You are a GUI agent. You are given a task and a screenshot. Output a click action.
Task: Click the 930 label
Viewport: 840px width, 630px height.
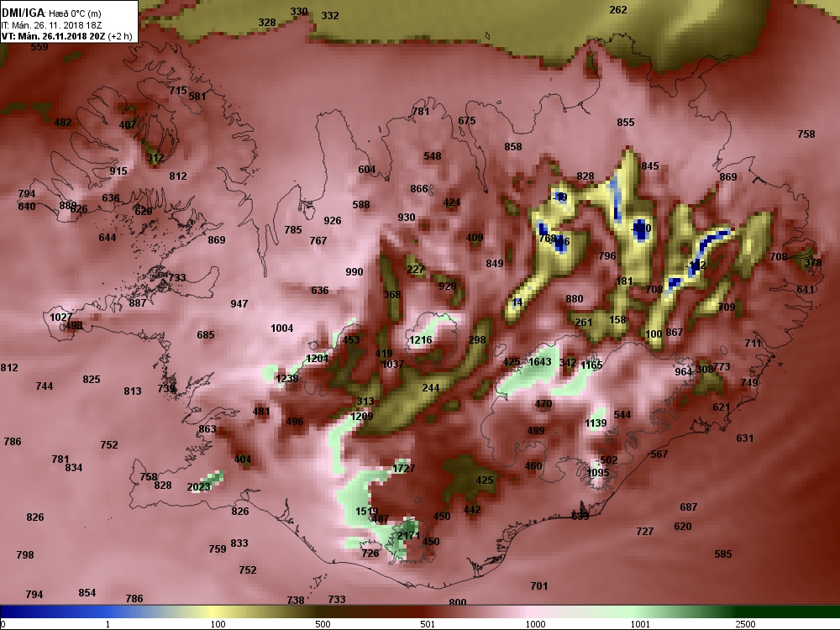(406, 218)
